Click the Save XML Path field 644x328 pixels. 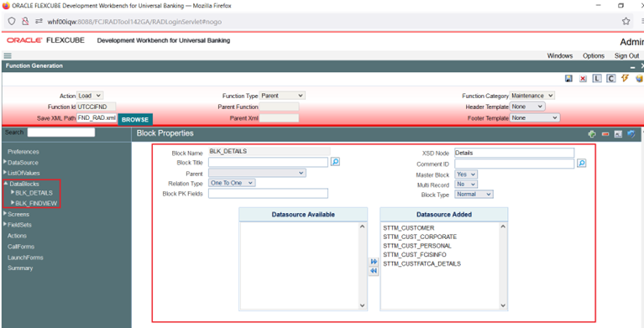(x=97, y=117)
